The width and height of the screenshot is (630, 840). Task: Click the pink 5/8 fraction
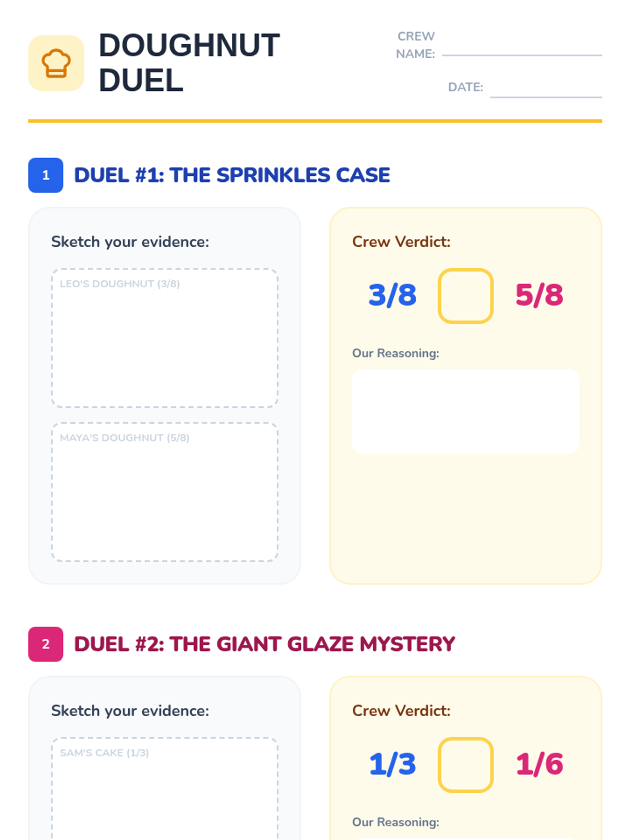click(x=539, y=295)
